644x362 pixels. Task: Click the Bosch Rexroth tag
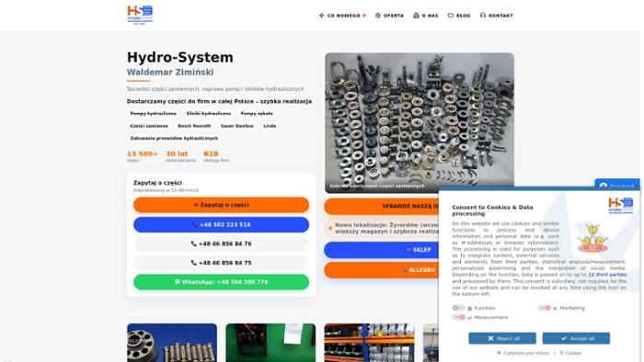tap(194, 126)
